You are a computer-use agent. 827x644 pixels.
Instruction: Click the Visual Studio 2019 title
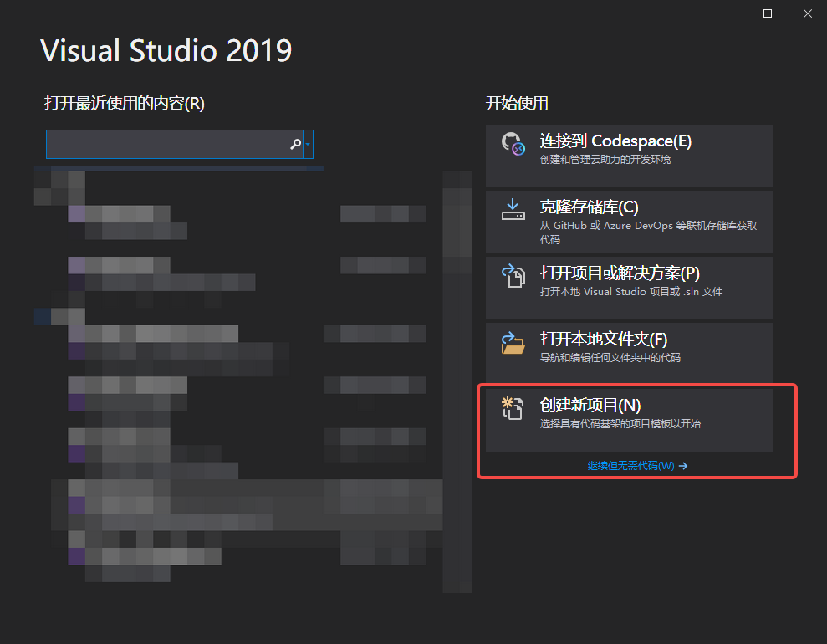166,51
